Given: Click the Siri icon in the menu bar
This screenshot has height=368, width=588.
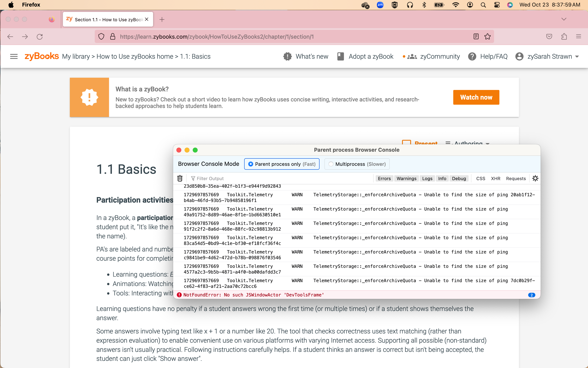Looking at the screenshot, I should click(x=510, y=5).
